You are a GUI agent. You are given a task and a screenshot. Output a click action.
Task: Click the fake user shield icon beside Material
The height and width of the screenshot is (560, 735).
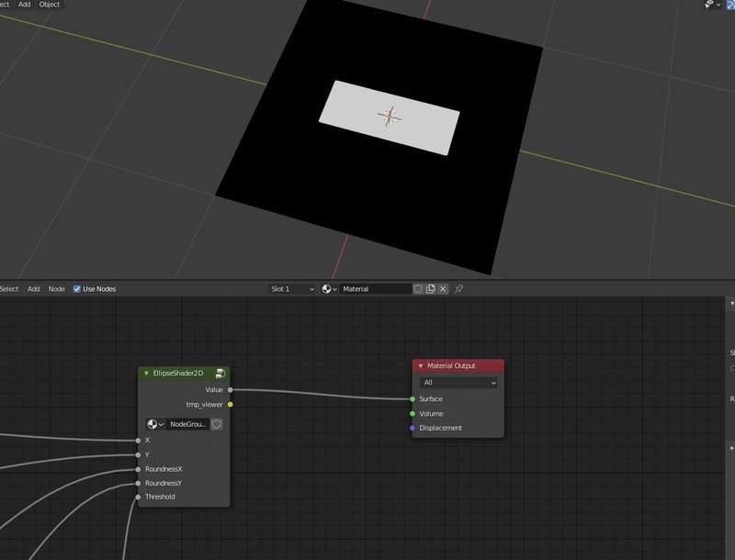(x=418, y=289)
